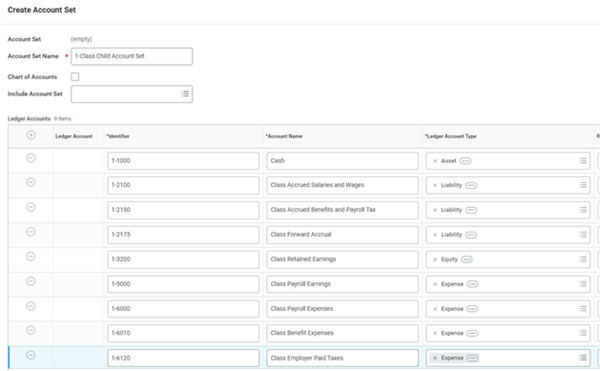The image size is (600, 371).
Task: Remove the Class Benefit Expenses row minus icon
Action: [x=31, y=330]
